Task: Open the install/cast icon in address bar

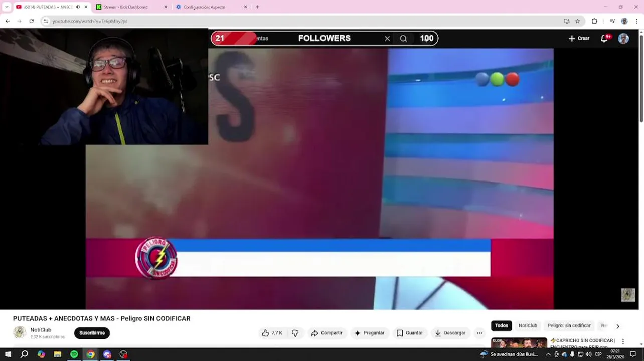Action: (567, 21)
